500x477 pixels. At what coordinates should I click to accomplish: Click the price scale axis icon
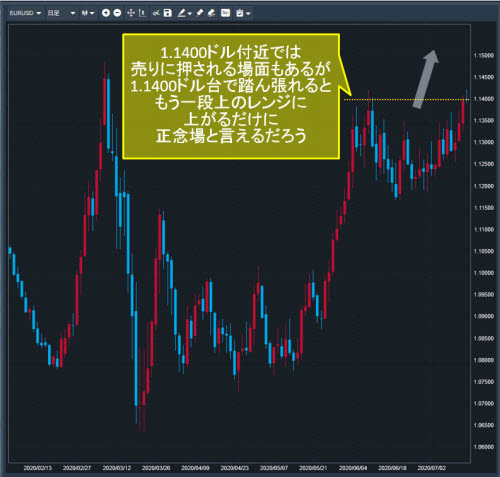(x=142, y=13)
